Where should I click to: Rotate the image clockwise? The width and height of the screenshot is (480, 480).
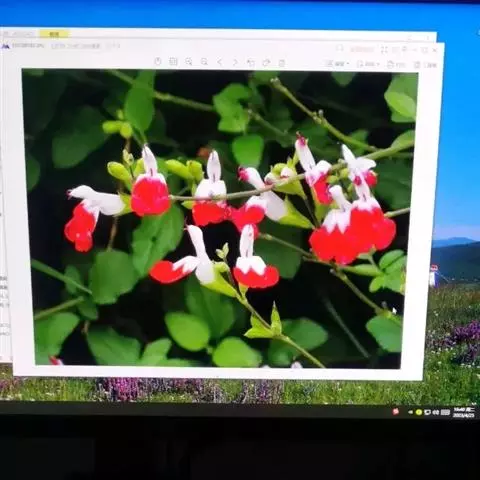click(266, 63)
